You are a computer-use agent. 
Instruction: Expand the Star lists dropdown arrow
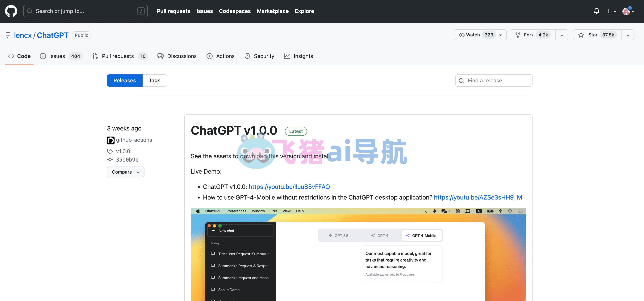point(628,35)
